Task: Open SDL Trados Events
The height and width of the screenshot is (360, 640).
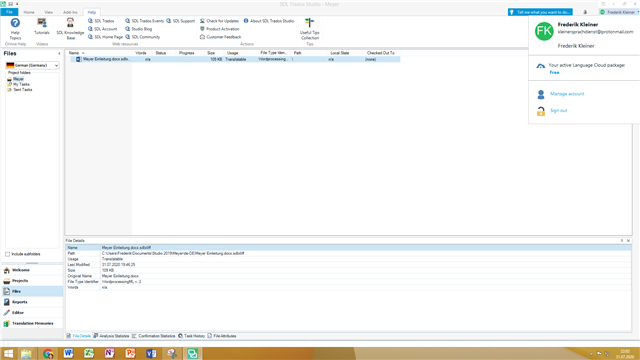Action: click(144, 21)
